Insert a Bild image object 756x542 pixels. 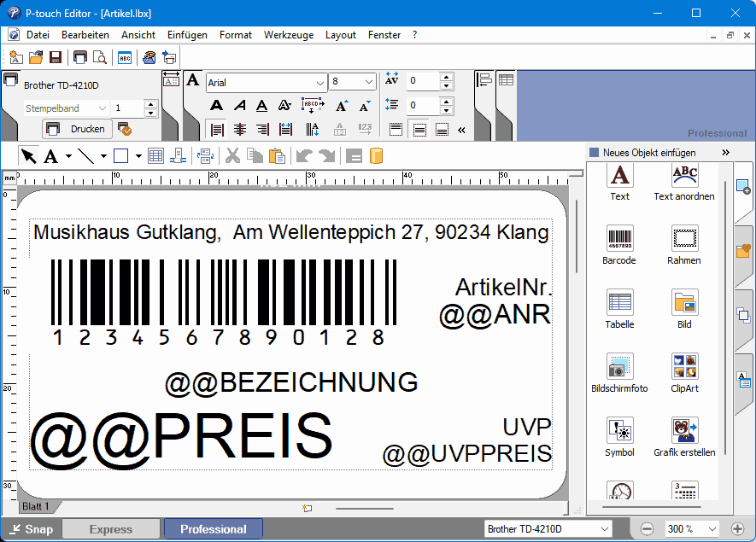pos(684,309)
